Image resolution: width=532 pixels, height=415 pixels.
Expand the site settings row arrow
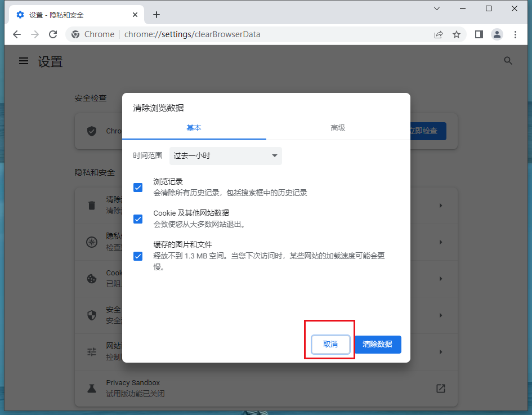click(x=440, y=352)
